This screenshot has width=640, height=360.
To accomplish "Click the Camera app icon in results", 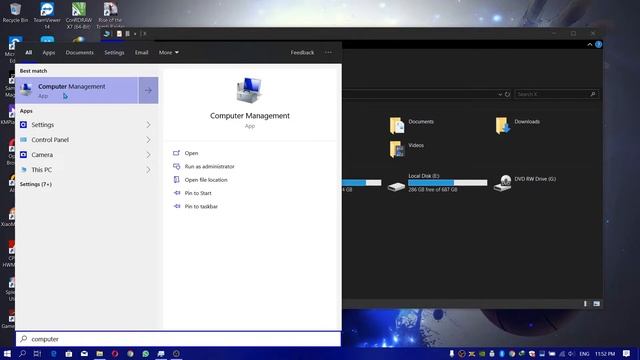I will click(x=24, y=155).
